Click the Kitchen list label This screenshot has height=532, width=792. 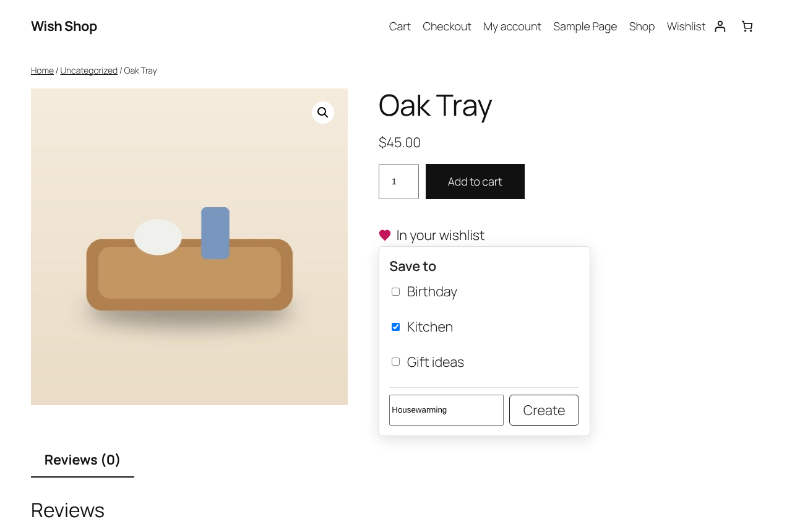430,327
